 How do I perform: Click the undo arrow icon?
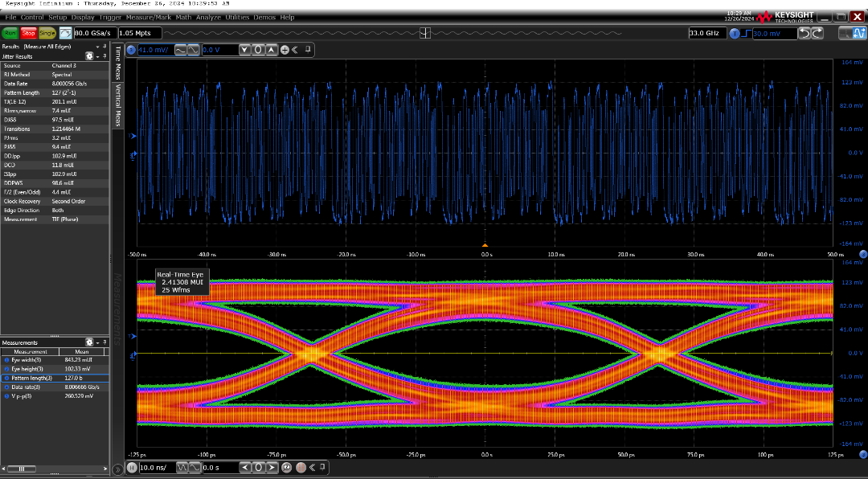[x=805, y=33]
